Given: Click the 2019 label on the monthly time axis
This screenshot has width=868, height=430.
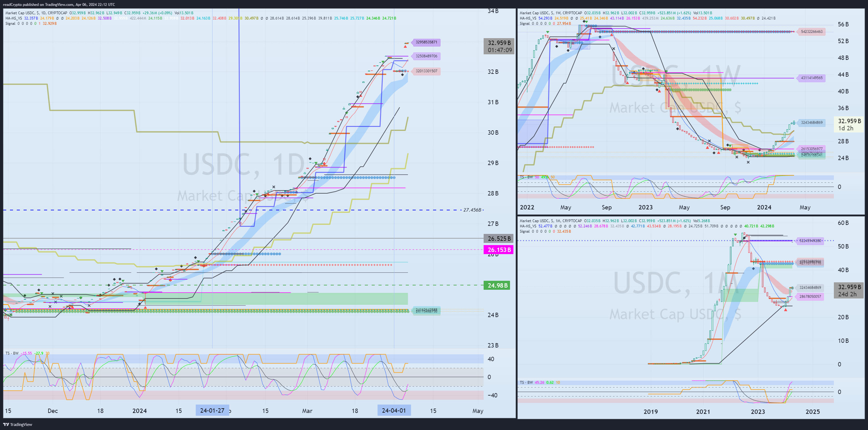Looking at the screenshot, I should (651, 411).
